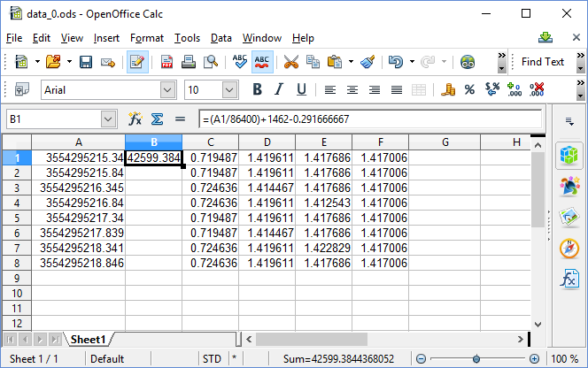Click the column B header
This screenshot has width=588, height=368.
(154, 142)
